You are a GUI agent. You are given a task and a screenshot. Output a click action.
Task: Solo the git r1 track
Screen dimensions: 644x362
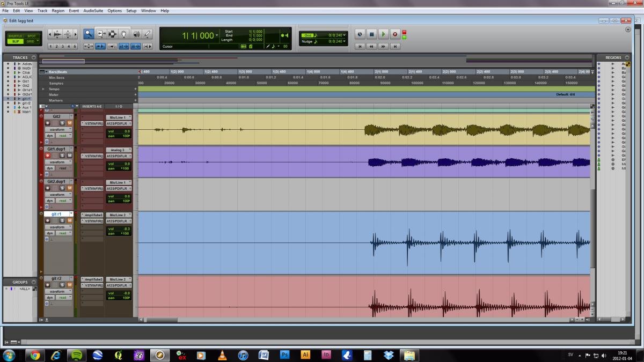pyautogui.click(x=62, y=220)
